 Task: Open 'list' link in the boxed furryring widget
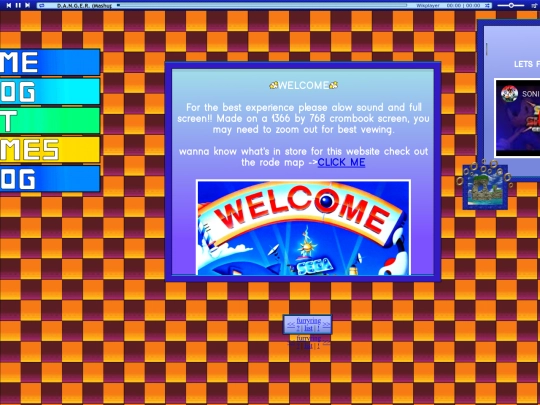[308, 328]
